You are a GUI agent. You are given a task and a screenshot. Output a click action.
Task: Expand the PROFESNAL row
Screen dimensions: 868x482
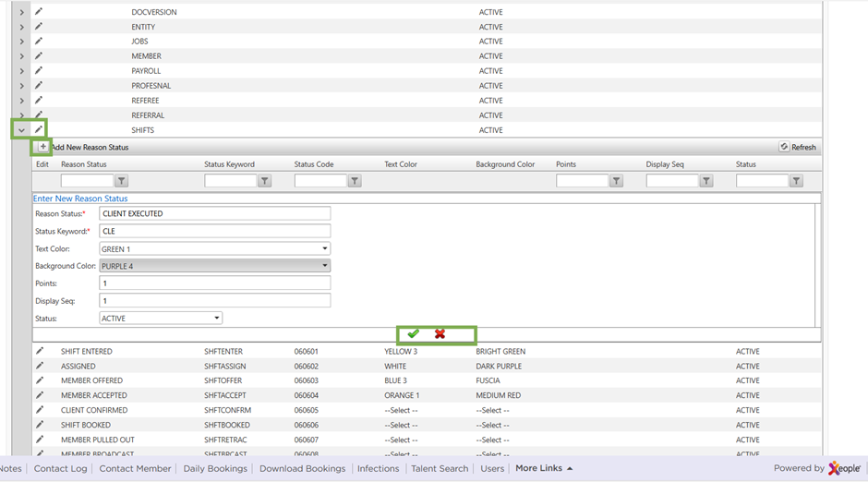pyautogui.click(x=21, y=86)
